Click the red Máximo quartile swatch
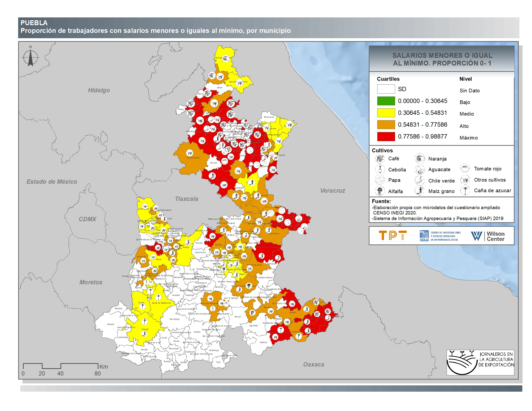The width and height of the screenshot is (532, 411). pos(386,137)
